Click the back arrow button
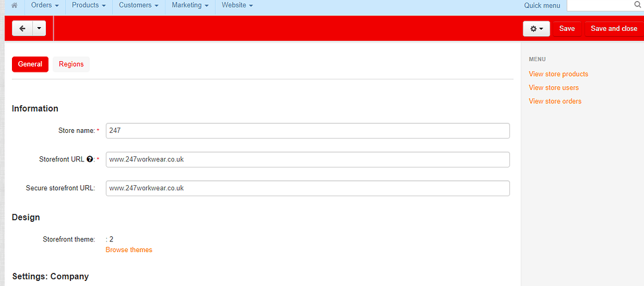This screenshot has height=286, width=644. pyautogui.click(x=22, y=28)
